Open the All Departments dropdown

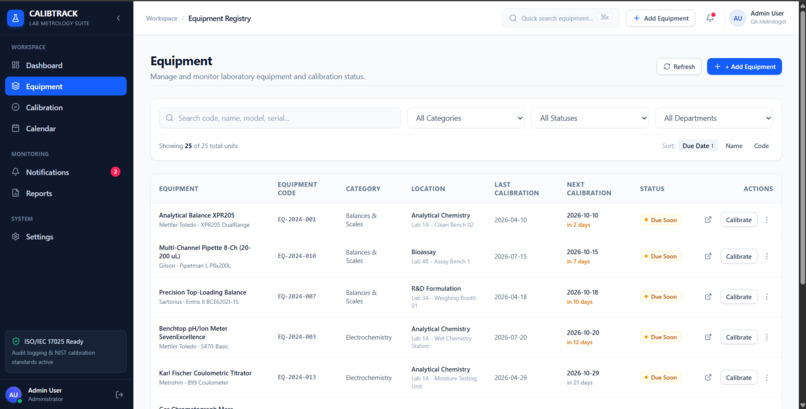click(713, 118)
